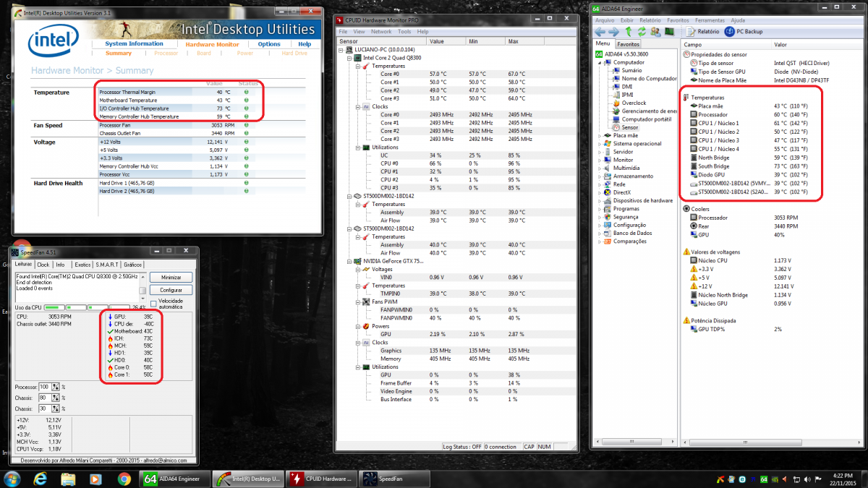Collapse the Computador branch in AIDA64
The width and height of the screenshot is (868, 488).
(x=600, y=62)
